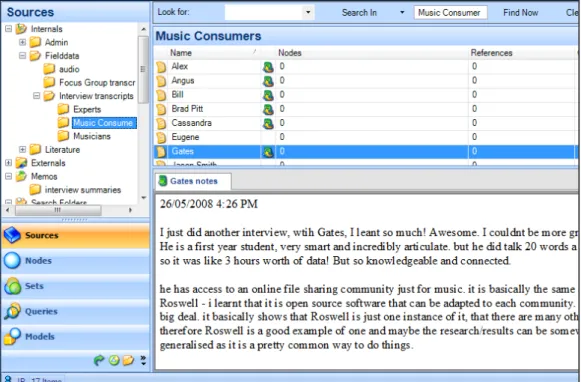Click the tree scrollbar down arrow

[143, 198]
